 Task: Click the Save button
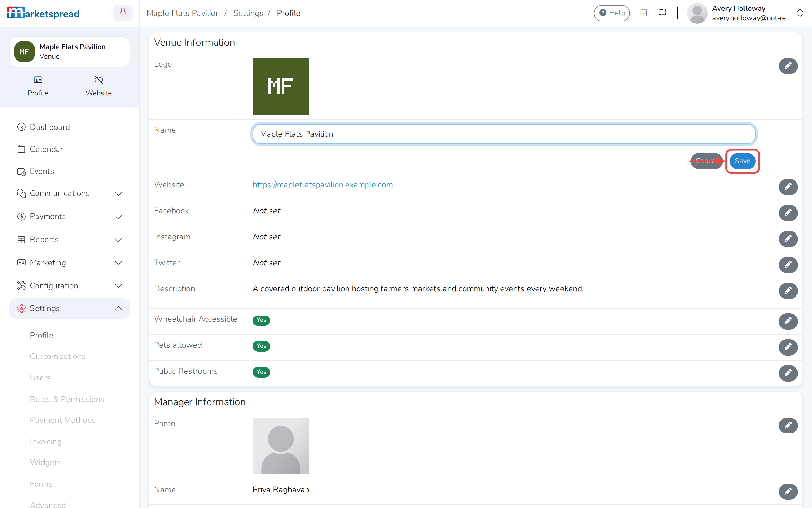click(x=742, y=161)
